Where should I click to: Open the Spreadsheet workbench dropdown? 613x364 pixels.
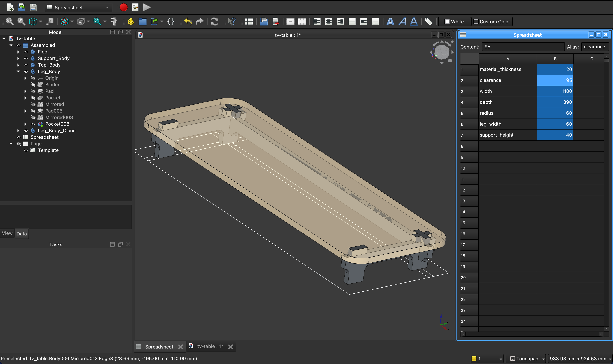[x=78, y=7]
